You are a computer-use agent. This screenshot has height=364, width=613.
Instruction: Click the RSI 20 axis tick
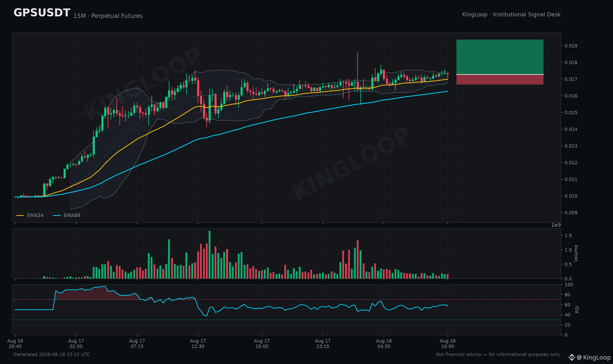pos(568,325)
